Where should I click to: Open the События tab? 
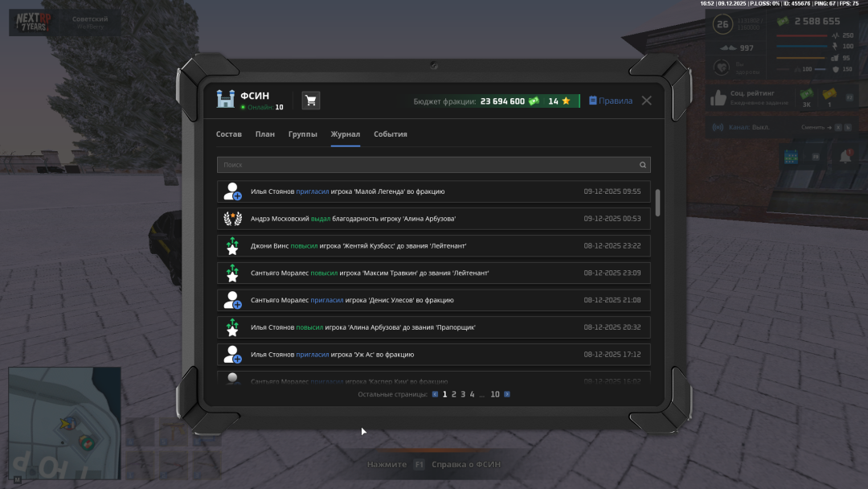pos(390,134)
